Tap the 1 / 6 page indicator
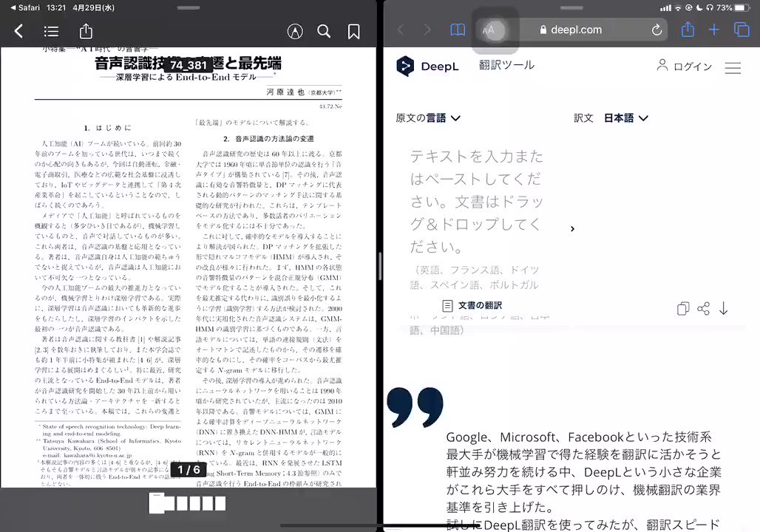This screenshot has height=532, width=760. pos(189,469)
